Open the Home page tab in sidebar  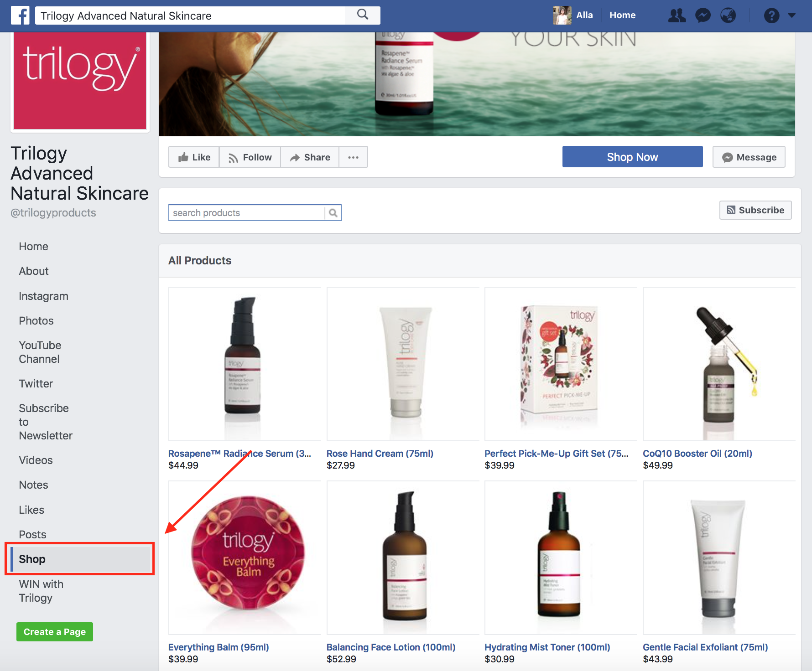point(33,247)
